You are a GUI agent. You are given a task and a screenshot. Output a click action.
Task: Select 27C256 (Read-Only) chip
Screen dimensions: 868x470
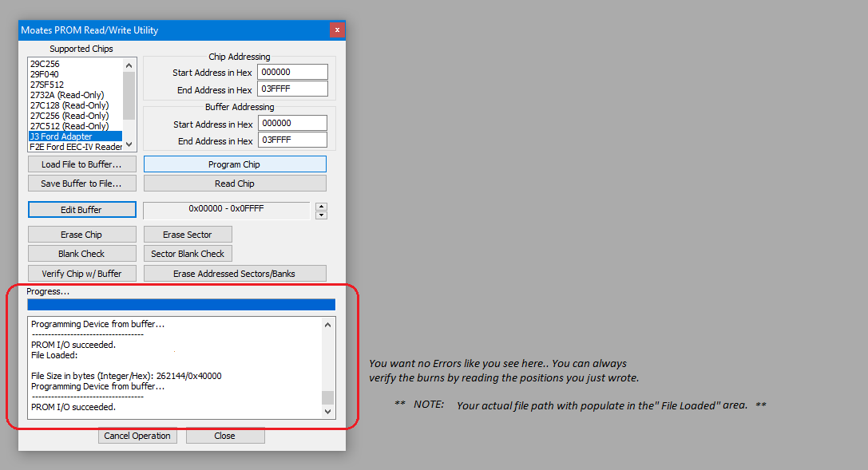[x=69, y=116]
